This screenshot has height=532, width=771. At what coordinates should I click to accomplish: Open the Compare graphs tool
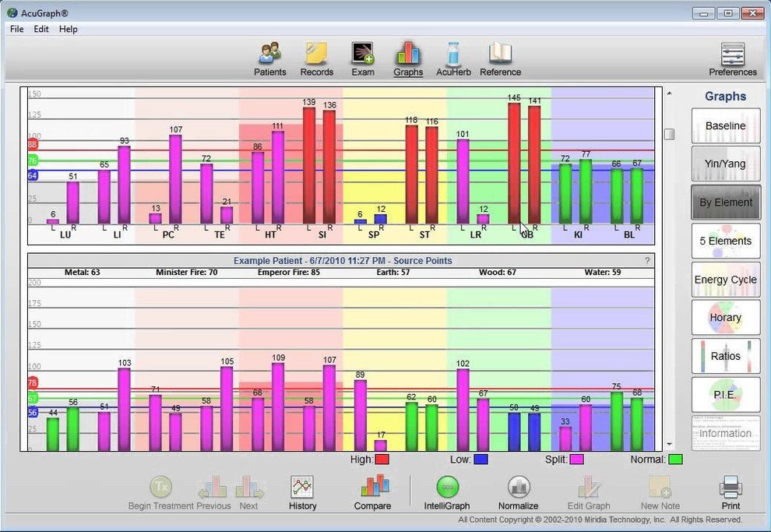click(x=373, y=493)
